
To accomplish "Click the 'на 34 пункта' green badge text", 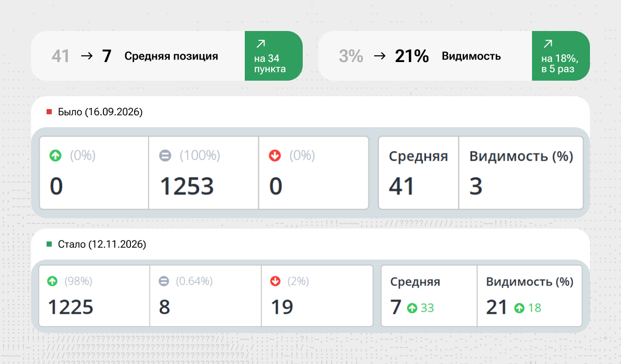I will click(270, 64).
